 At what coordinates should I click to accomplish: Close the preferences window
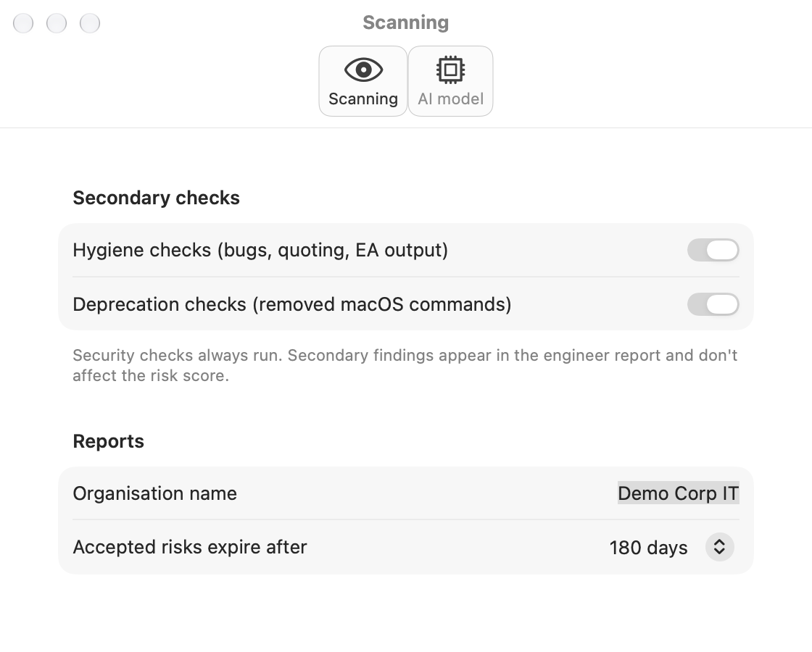click(23, 23)
